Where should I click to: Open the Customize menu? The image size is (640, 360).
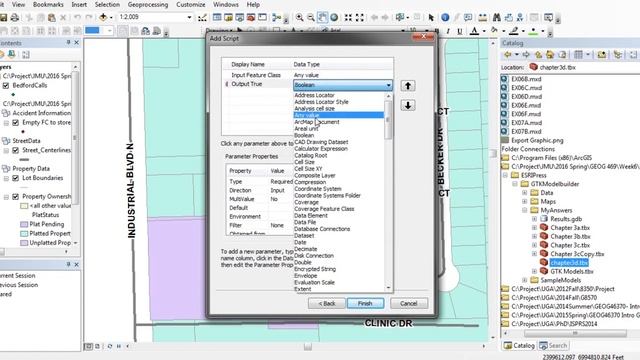[x=191, y=4]
